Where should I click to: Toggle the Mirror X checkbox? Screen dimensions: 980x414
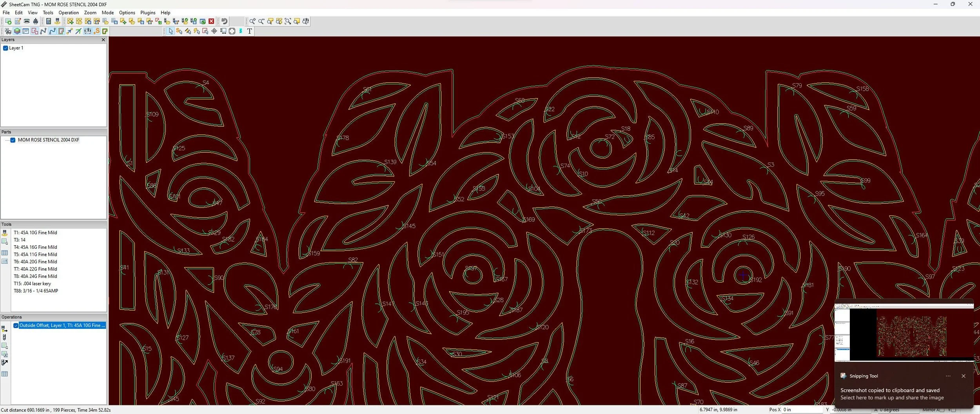pyautogui.click(x=942, y=410)
